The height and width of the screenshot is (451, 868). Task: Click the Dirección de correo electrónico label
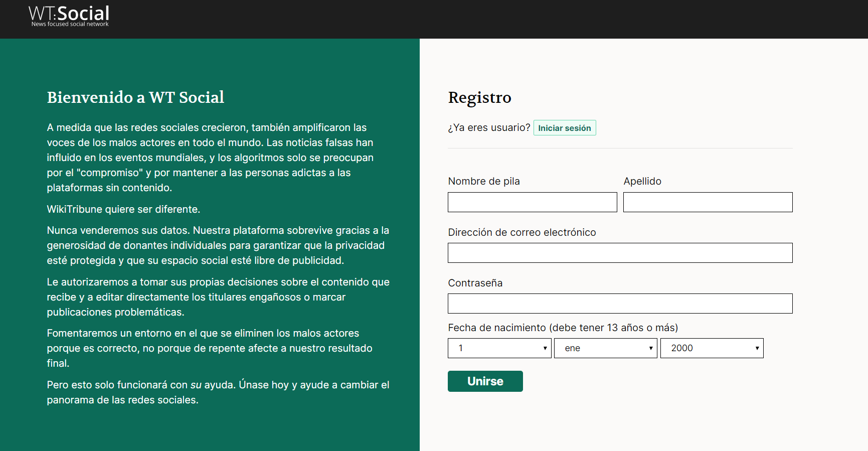[x=522, y=232]
